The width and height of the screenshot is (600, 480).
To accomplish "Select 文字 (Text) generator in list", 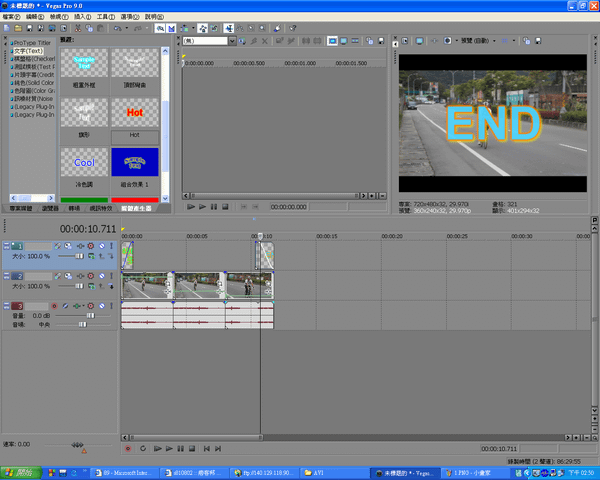I will 28,51.
